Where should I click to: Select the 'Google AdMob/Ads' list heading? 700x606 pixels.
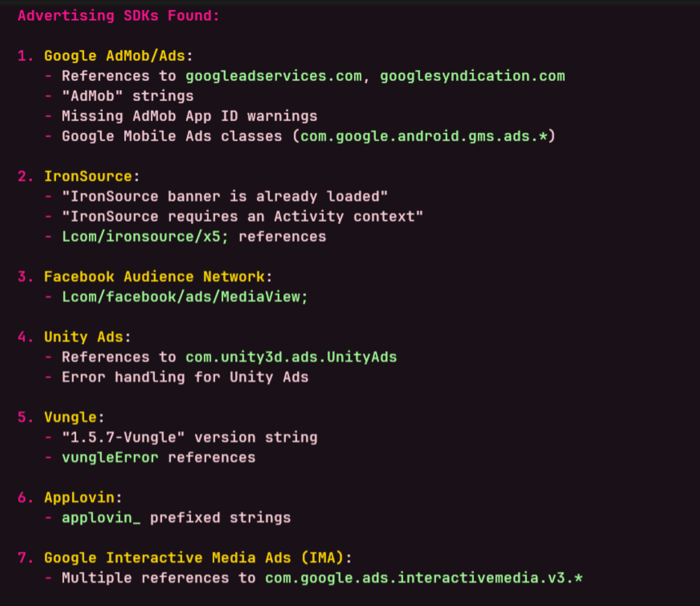pyautogui.click(x=114, y=56)
